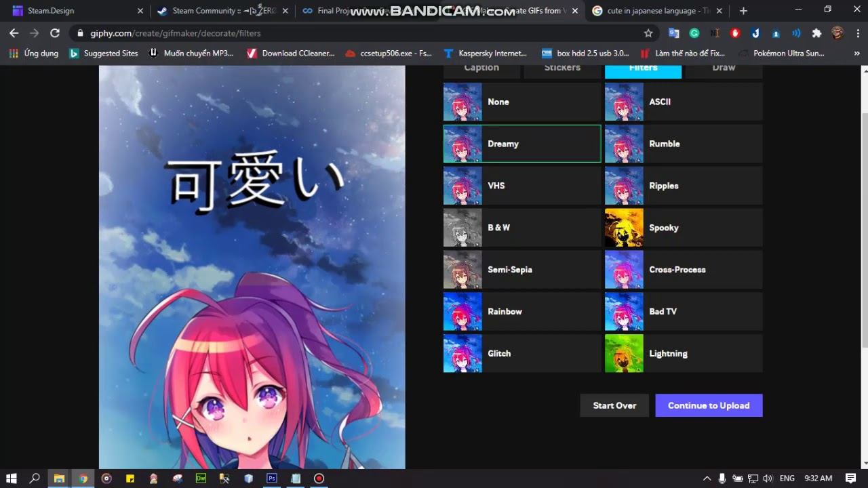Open the Action Center notifications

(850, 478)
